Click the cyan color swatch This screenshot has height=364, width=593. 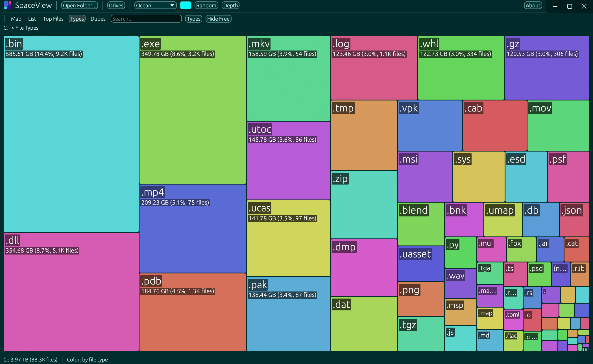click(186, 5)
